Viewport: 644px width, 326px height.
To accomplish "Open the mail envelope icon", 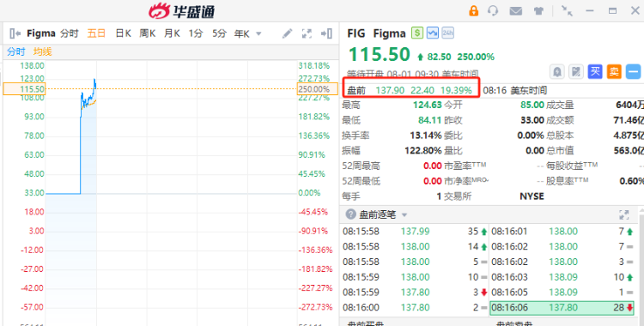I will [x=516, y=11].
